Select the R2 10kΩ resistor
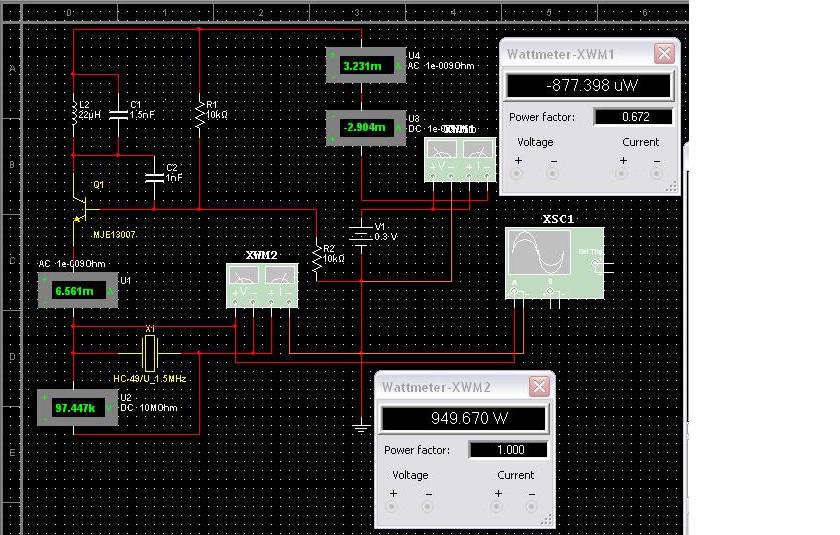The width and height of the screenshot is (840, 535). (x=316, y=259)
